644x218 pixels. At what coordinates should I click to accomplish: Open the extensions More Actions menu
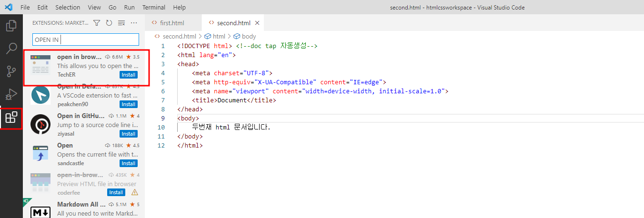tap(134, 23)
